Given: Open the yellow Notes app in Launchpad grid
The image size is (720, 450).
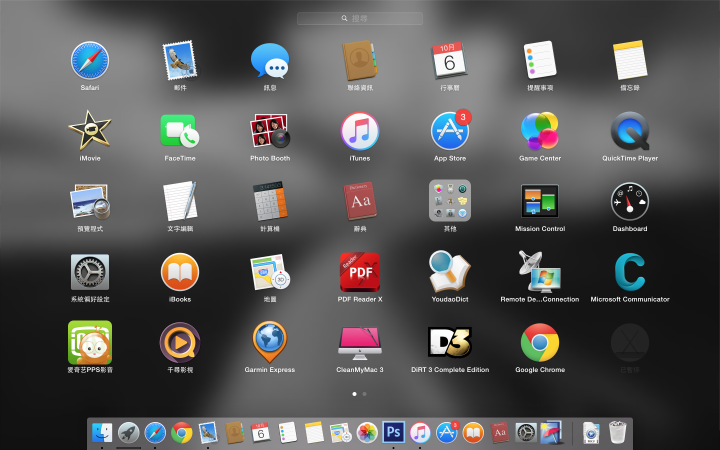Looking at the screenshot, I should coord(630,60).
